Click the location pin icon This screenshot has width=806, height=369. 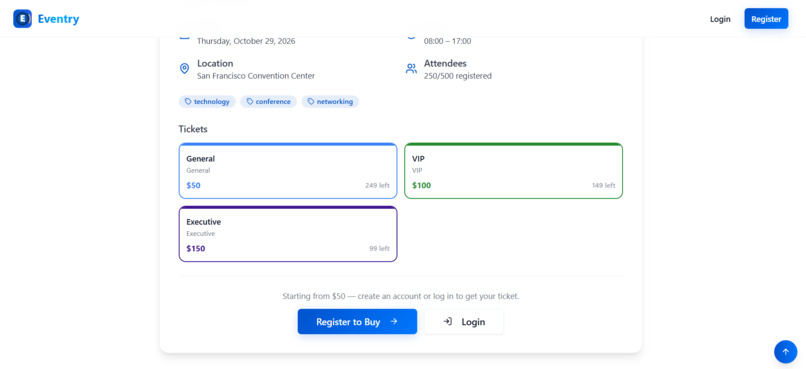point(185,69)
